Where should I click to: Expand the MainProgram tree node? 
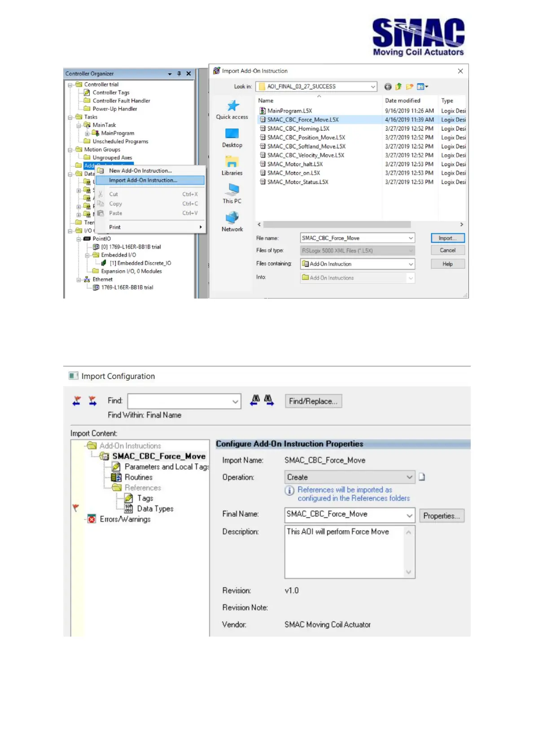point(87,134)
